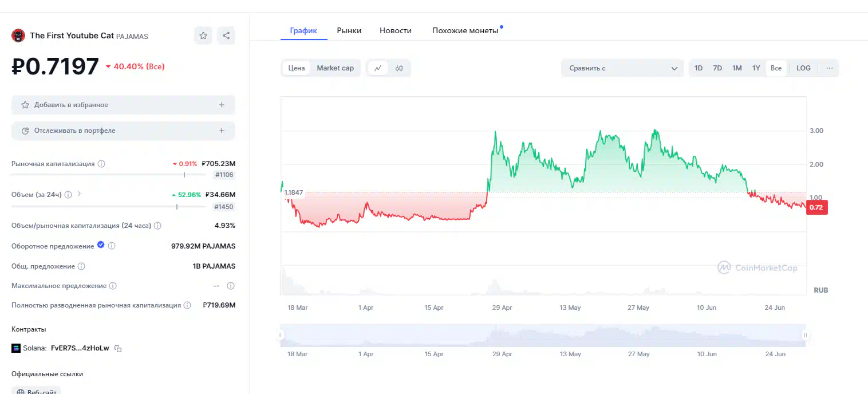The height and width of the screenshot is (394, 868).
Task: Switch to Новости tab
Action: pos(396,30)
